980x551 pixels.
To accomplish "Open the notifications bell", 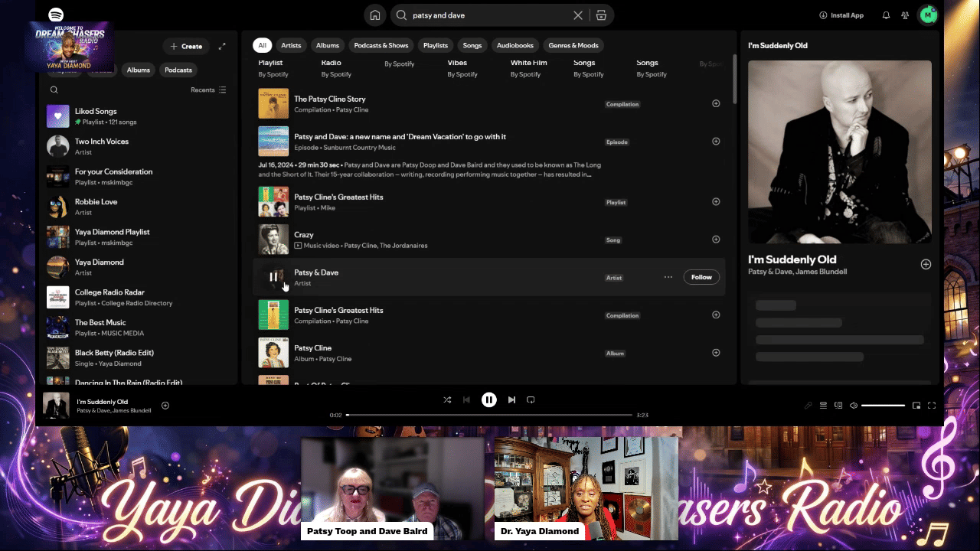I will click(x=886, y=15).
